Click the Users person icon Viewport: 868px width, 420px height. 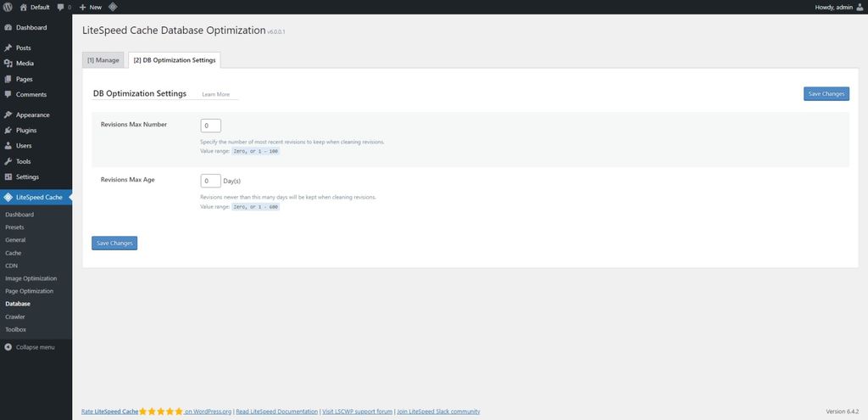coord(8,146)
